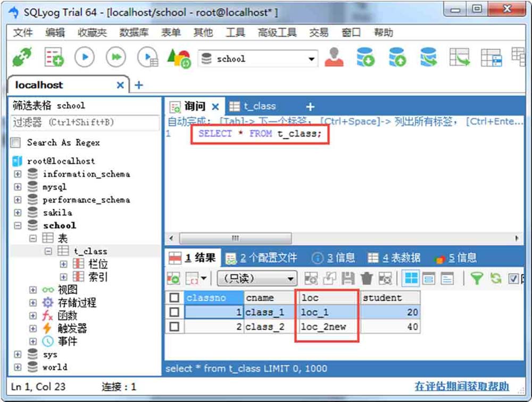This screenshot has width=532, height=402.
Task: Click the new connection plug icon
Action: pyautogui.click(x=22, y=57)
